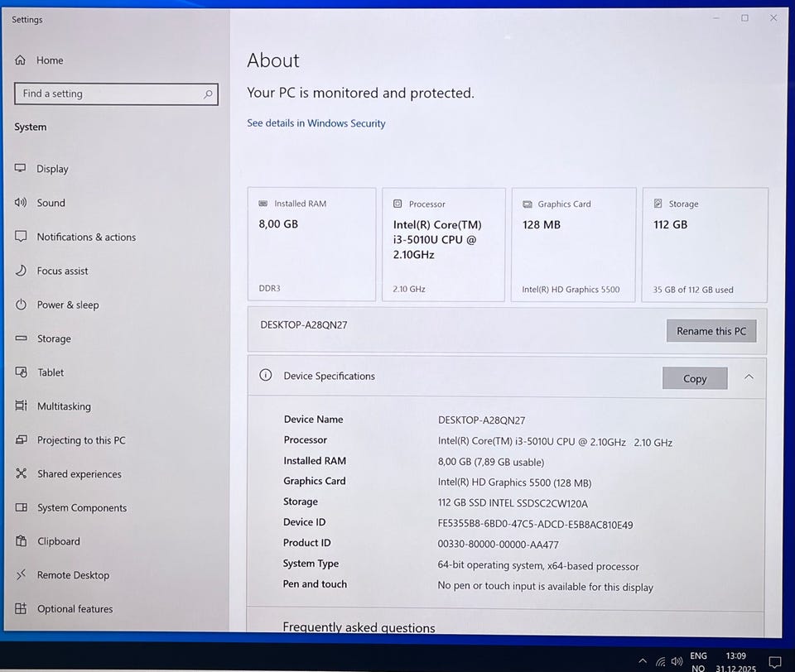Click the Installed RAM 8,00 GB card

coord(312,244)
